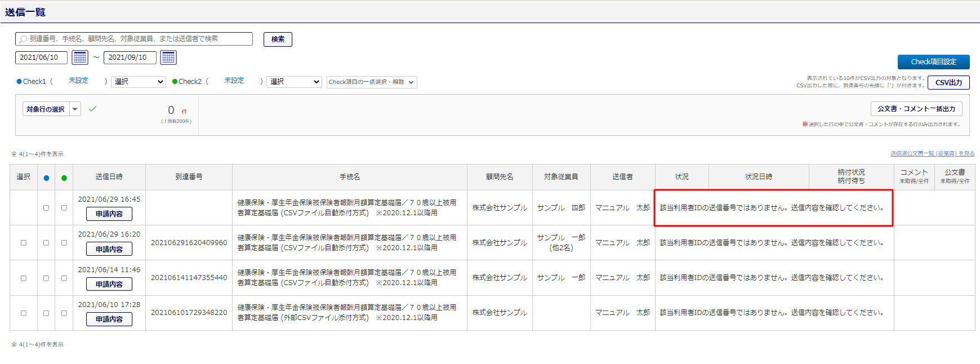The width and height of the screenshot is (980, 364).
Task: Open the Check項目の一括選択・解除 dropdown
Action: click(x=371, y=82)
